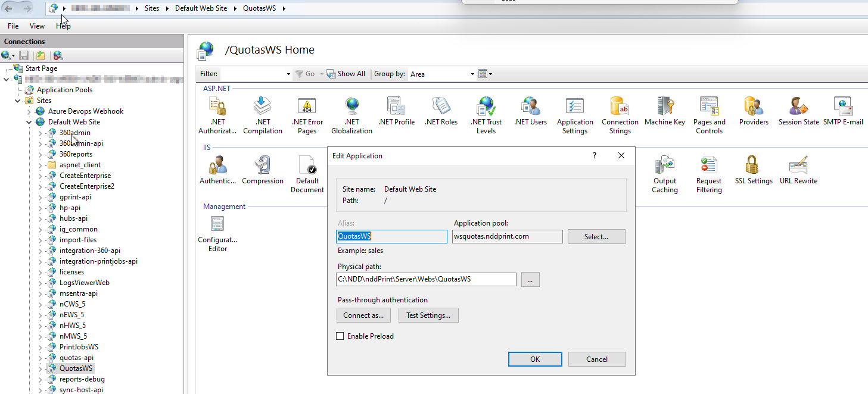Click the Connect as... button
This screenshot has height=394, width=868.
pyautogui.click(x=363, y=315)
